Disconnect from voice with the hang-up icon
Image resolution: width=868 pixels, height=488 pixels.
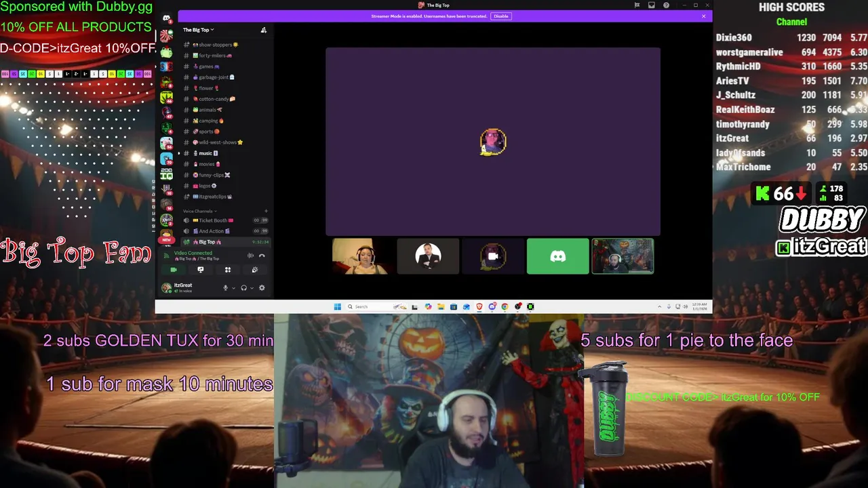262,256
